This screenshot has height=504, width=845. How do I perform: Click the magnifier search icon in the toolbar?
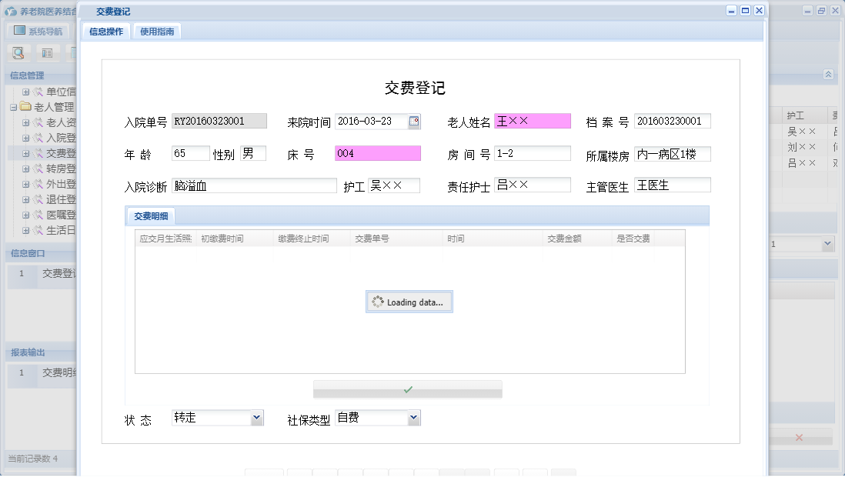[16, 52]
